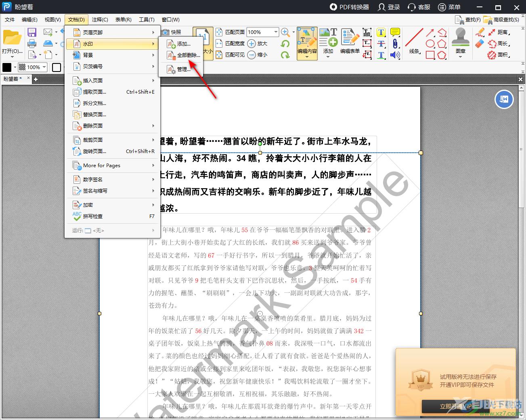
Task: Expand the 添加 dropdown arrow
Action: (x=328, y=57)
